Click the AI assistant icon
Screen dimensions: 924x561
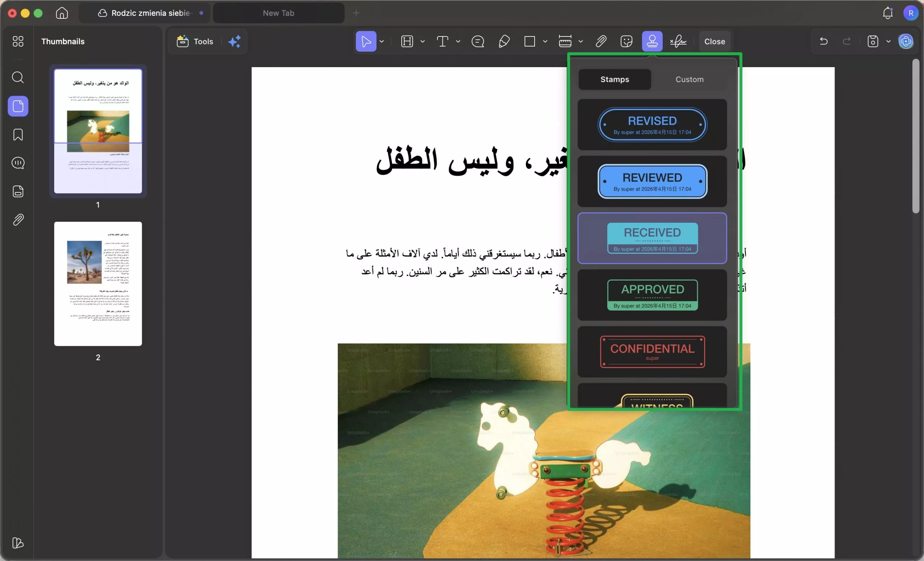[906, 41]
